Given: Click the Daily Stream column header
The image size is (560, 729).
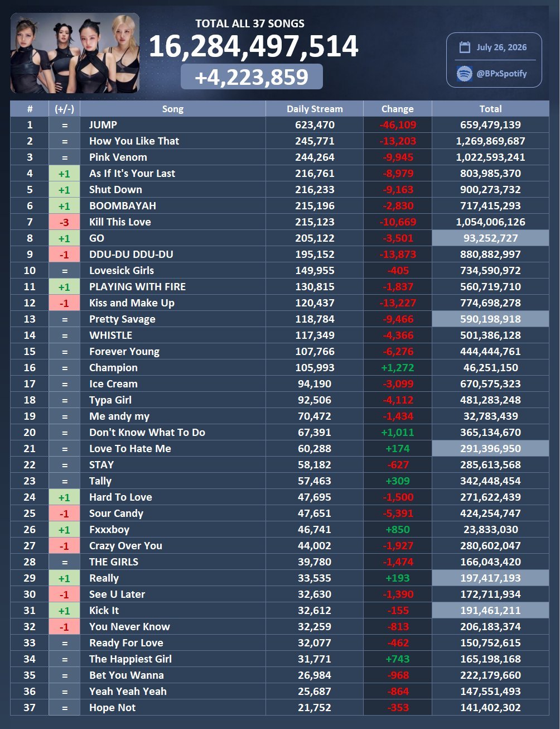Looking at the screenshot, I should pos(315,109).
